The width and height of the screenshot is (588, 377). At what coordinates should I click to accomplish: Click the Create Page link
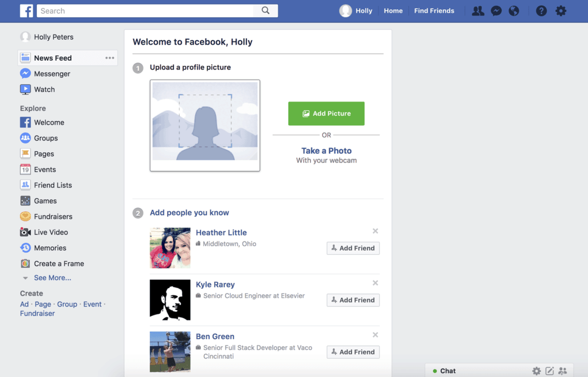tap(42, 304)
